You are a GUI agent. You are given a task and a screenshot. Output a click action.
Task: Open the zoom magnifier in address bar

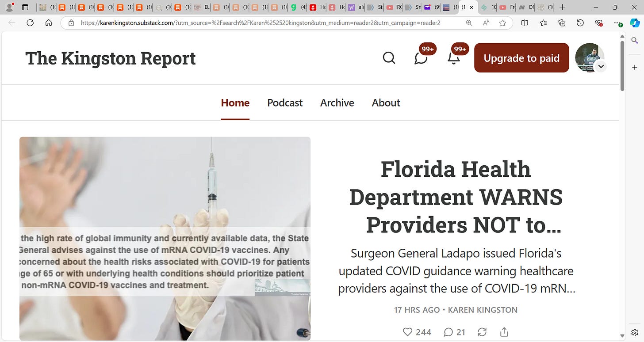(469, 23)
